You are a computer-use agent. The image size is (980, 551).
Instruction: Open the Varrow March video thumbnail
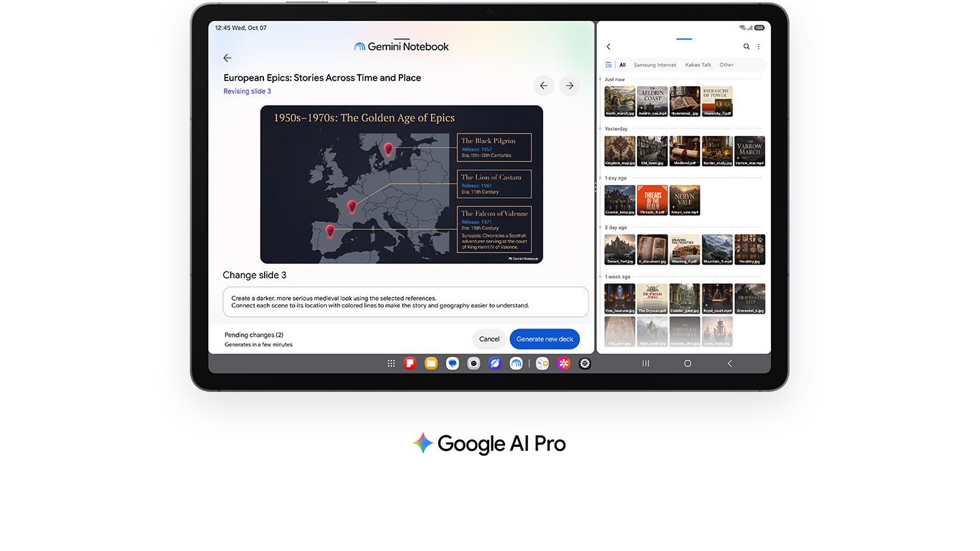click(x=750, y=151)
